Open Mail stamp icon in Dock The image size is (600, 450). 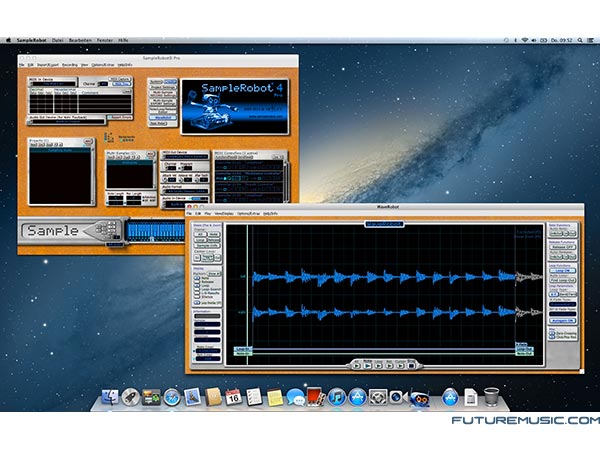(x=192, y=396)
